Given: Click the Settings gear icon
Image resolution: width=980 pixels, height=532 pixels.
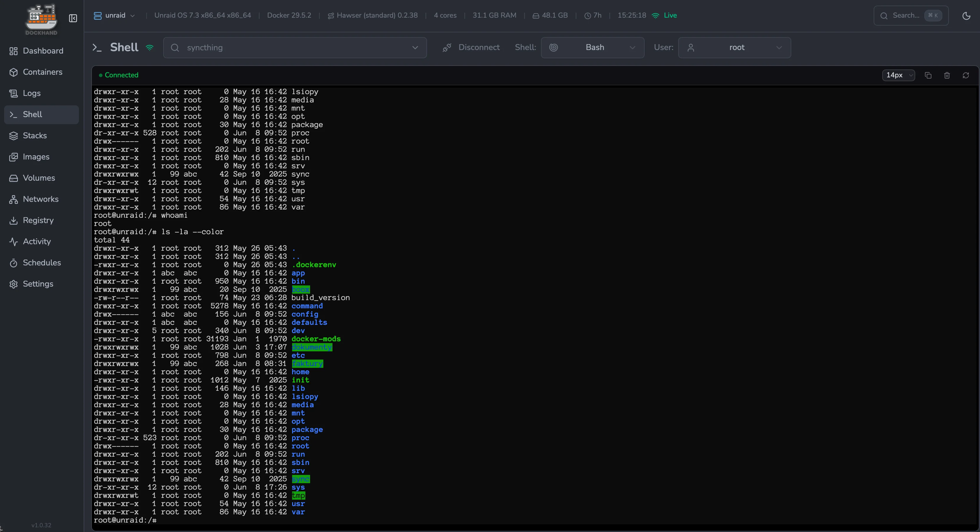Looking at the screenshot, I should (14, 284).
